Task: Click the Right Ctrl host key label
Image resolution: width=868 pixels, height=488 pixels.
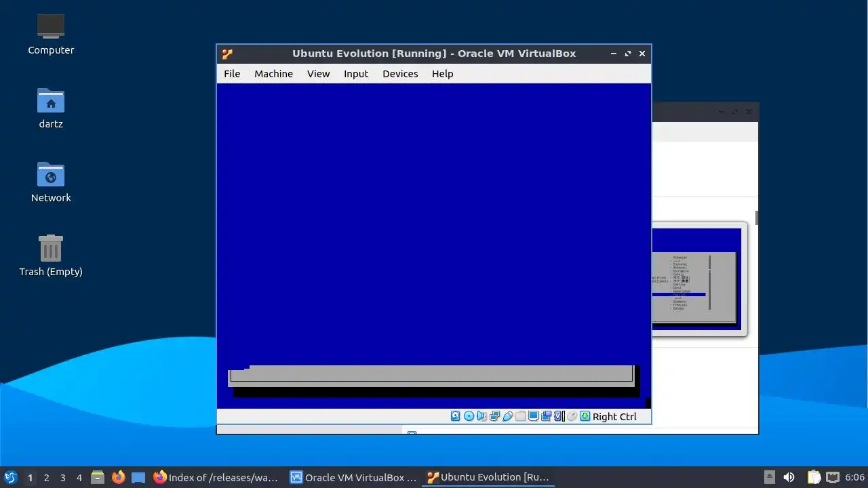Action: (x=614, y=417)
